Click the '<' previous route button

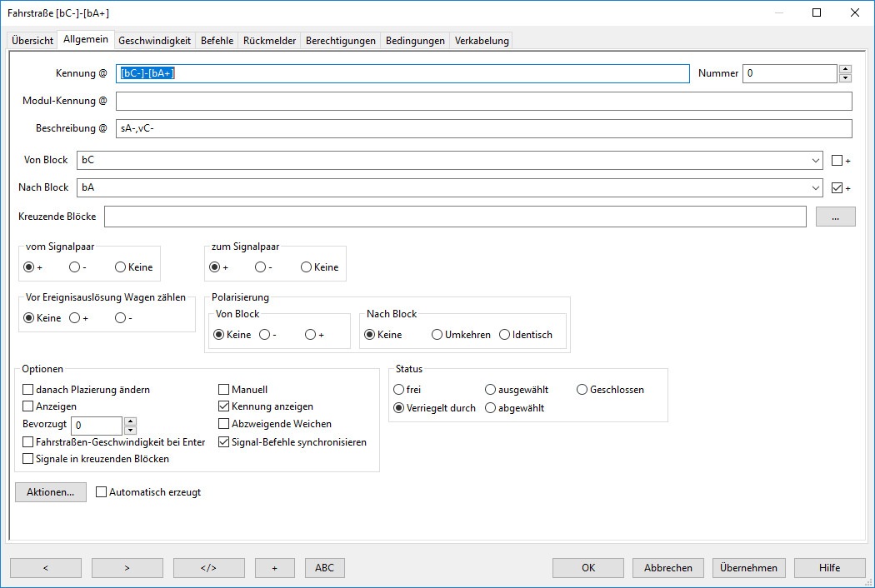(45, 568)
